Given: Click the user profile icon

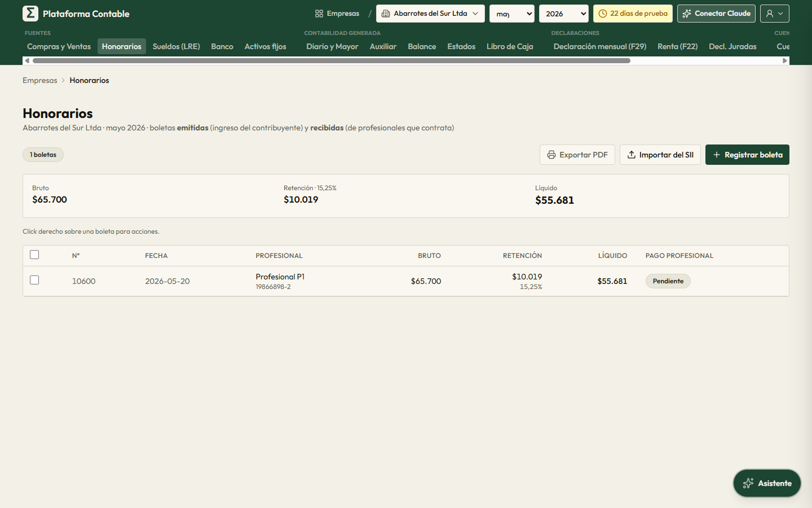Looking at the screenshot, I should pos(770,14).
